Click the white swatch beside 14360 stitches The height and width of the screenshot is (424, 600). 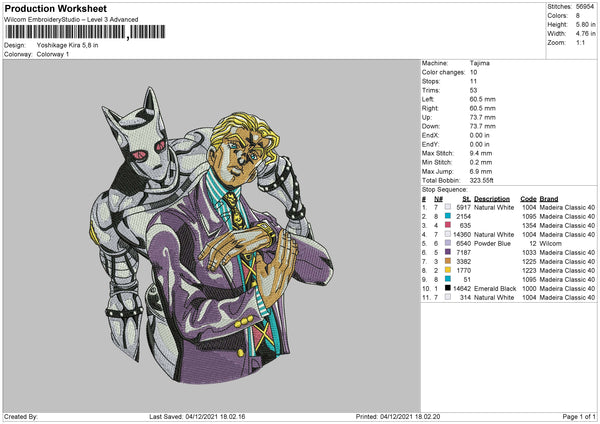448,234
